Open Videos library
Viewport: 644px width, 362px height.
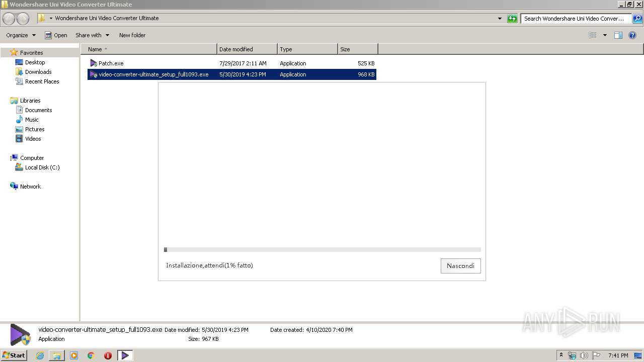point(33,139)
